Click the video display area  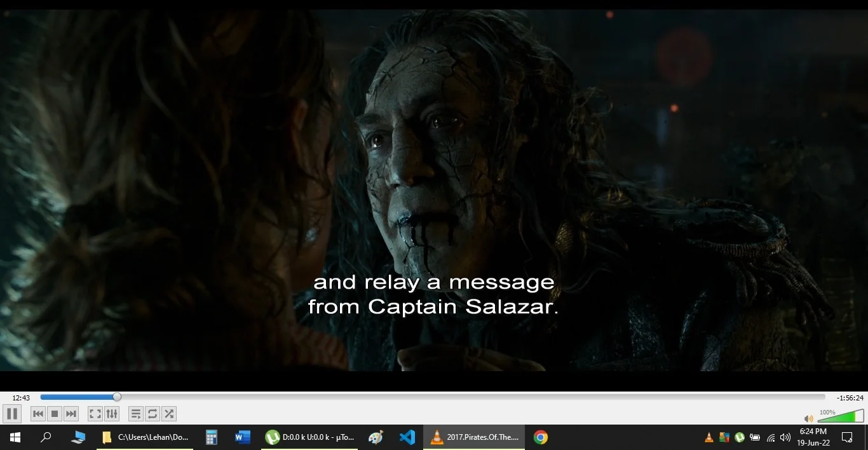click(x=434, y=190)
